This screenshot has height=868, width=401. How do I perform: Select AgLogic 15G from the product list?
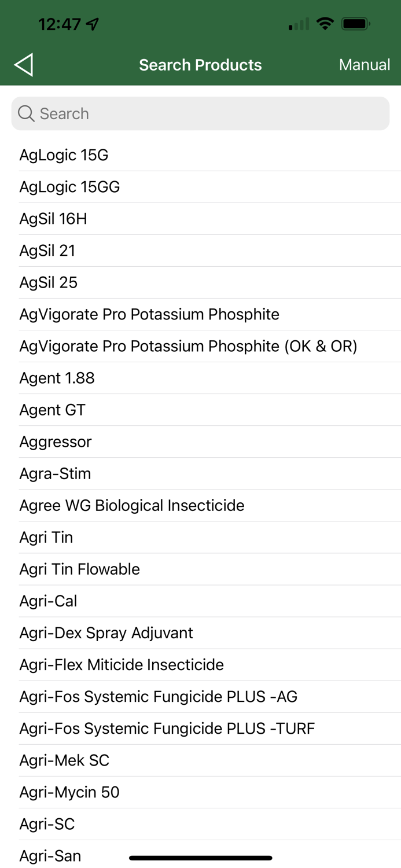point(64,155)
